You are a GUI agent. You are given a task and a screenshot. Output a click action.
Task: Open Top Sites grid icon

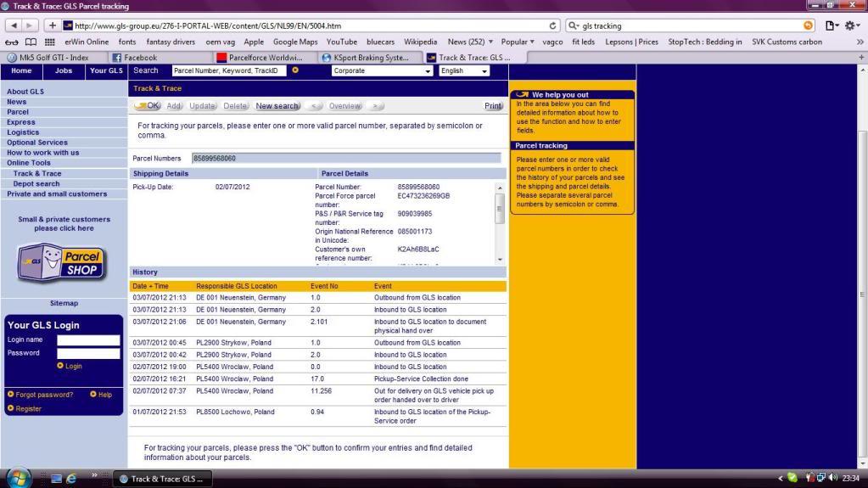(50, 42)
